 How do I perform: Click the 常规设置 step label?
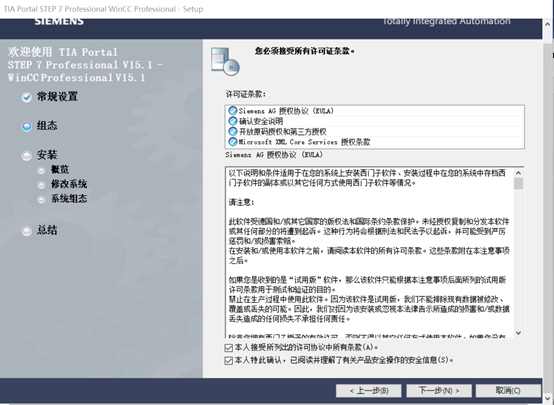coord(57,96)
